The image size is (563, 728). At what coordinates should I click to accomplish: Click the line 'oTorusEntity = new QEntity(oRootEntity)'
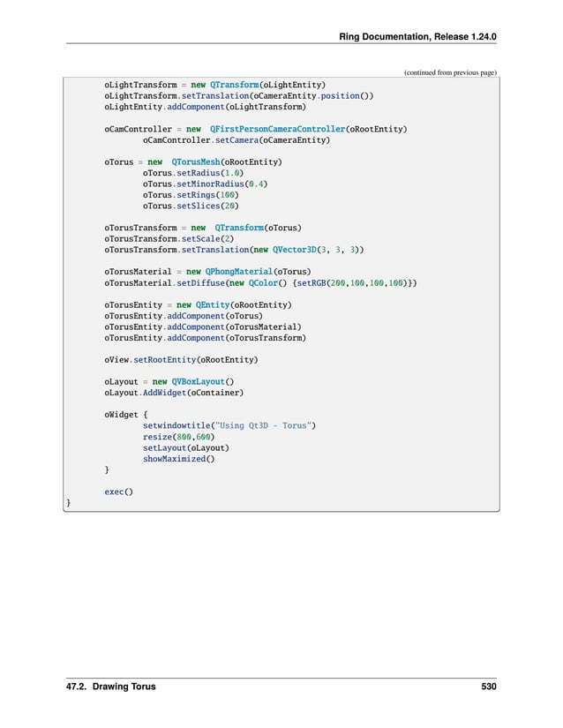198,305
